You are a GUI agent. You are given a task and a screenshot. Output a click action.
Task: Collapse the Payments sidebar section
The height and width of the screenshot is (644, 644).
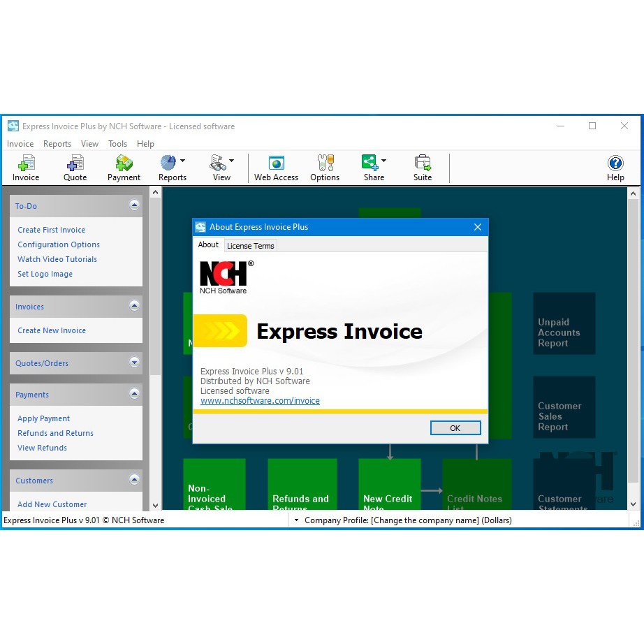click(x=135, y=394)
